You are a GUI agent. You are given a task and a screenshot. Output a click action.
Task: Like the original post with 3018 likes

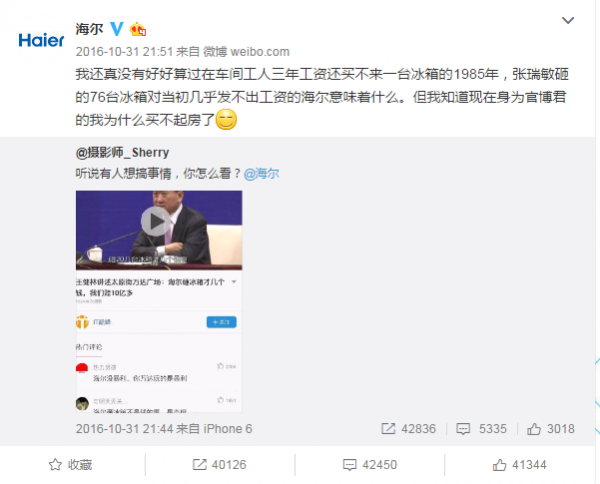[x=551, y=429]
